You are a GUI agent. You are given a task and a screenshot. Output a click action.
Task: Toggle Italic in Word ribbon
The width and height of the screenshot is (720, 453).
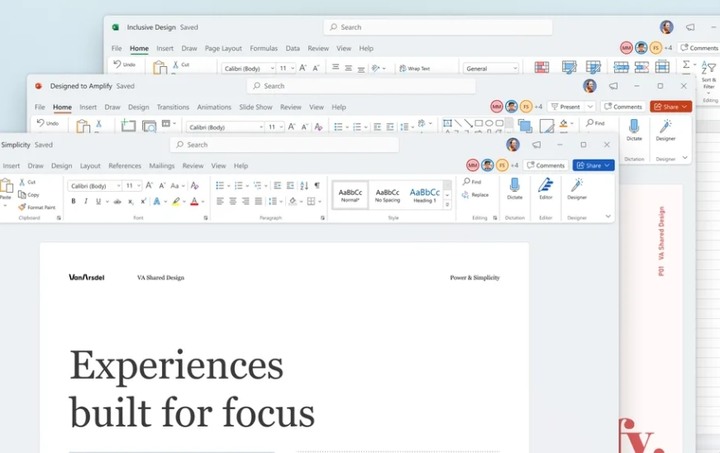coord(85,201)
